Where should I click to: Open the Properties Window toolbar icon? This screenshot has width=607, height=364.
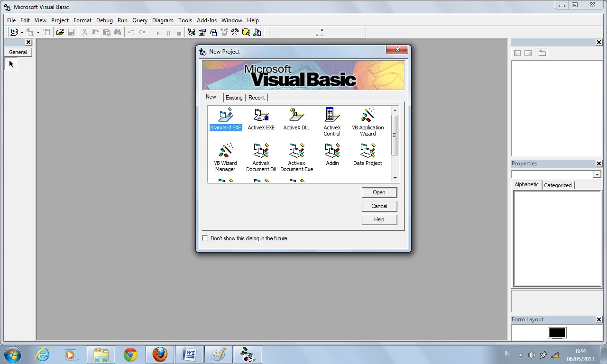coord(202,32)
